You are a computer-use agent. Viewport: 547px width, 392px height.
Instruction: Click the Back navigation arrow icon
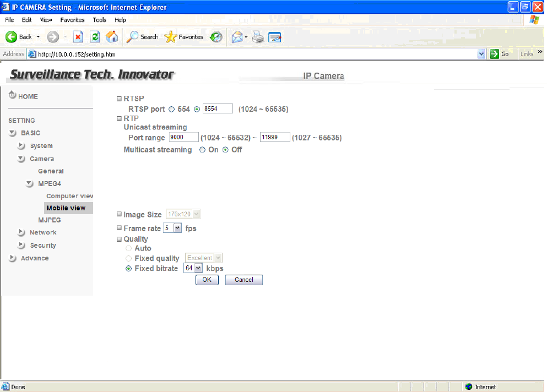pyautogui.click(x=12, y=37)
